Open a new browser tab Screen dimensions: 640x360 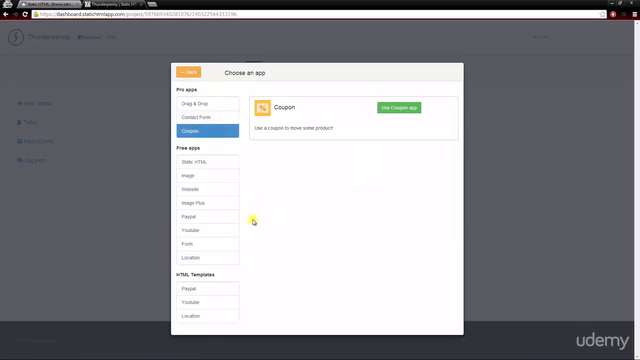click(152, 4)
